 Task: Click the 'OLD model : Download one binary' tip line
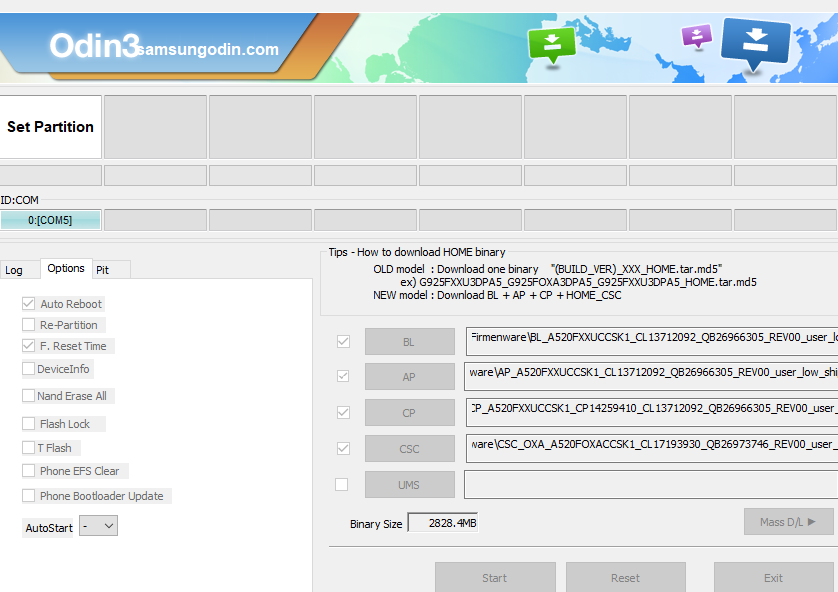click(548, 269)
